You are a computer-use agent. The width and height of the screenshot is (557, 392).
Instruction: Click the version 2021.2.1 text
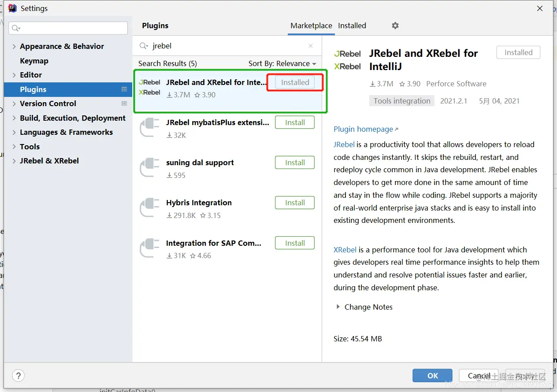pyautogui.click(x=453, y=101)
